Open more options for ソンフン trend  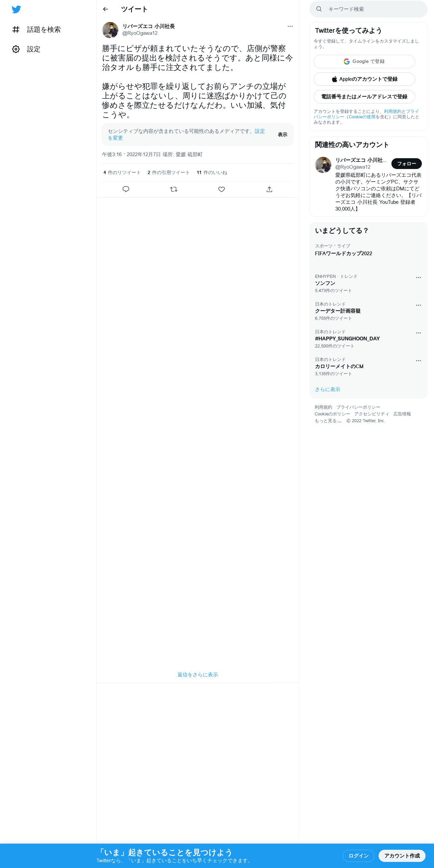(418, 278)
